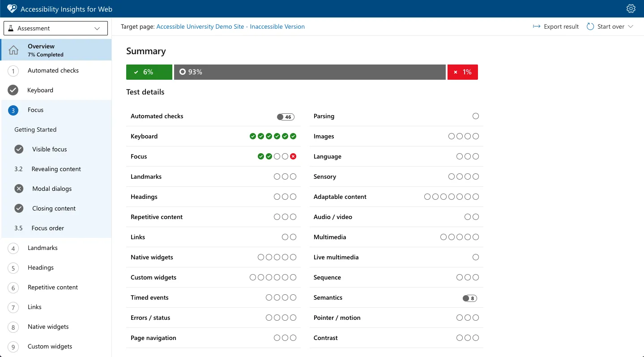The image size is (644, 357).
Task: Click the Export result button
Action: (x=556, y=26)
